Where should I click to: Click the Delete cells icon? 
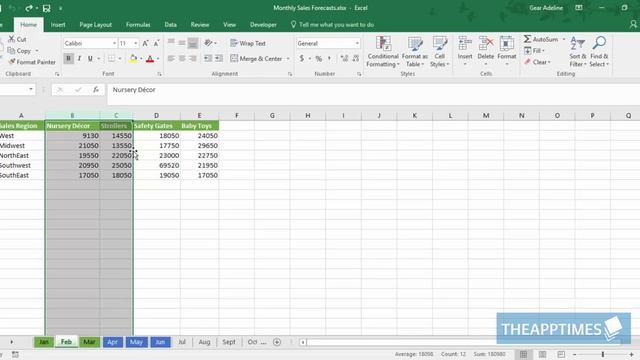(x=486, y=43)
